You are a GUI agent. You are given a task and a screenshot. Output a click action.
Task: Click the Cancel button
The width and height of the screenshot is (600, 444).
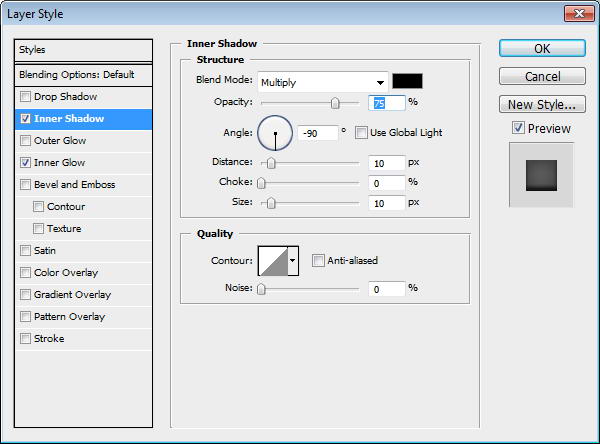542,76
